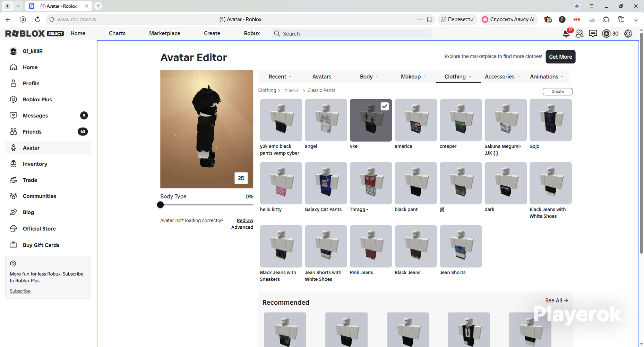
Task: Select the Pink Jeans thumbnail
Action: pyautogui.click(x=371, y=246)
